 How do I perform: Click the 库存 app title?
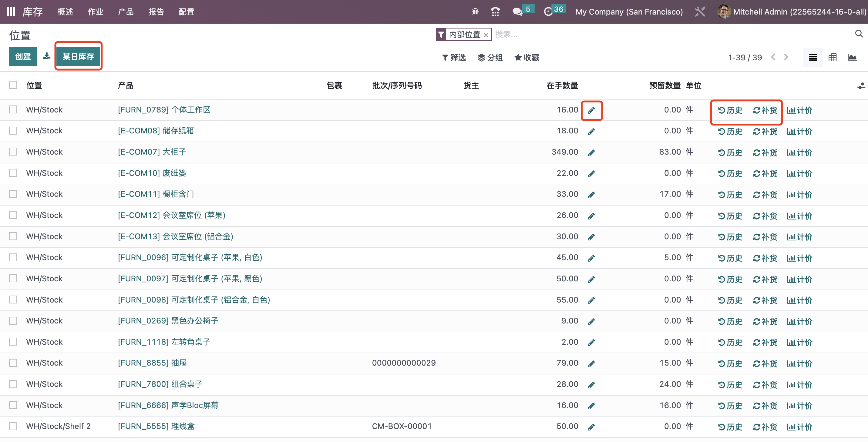33,12
